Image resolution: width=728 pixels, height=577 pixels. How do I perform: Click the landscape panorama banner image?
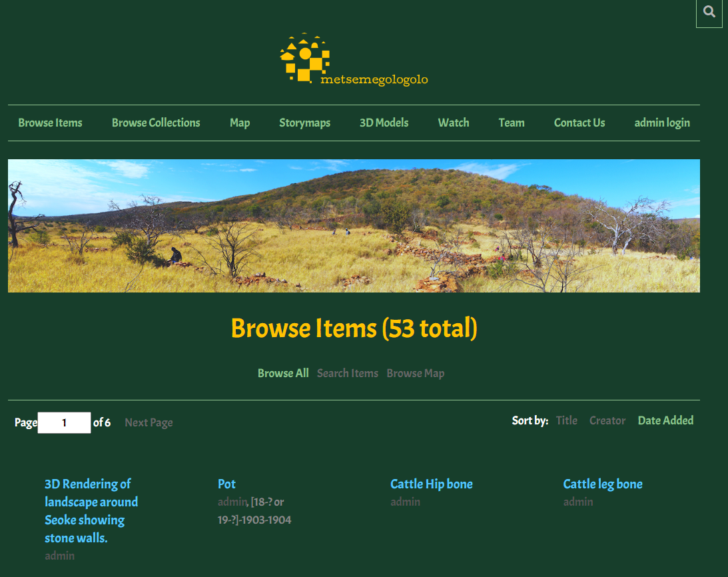click(354, 226)
